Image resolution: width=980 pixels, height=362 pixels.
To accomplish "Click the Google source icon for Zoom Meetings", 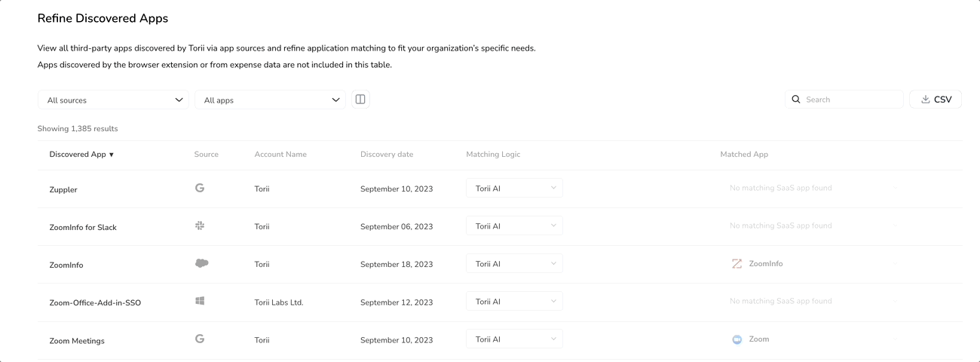I will coord(200,339).
